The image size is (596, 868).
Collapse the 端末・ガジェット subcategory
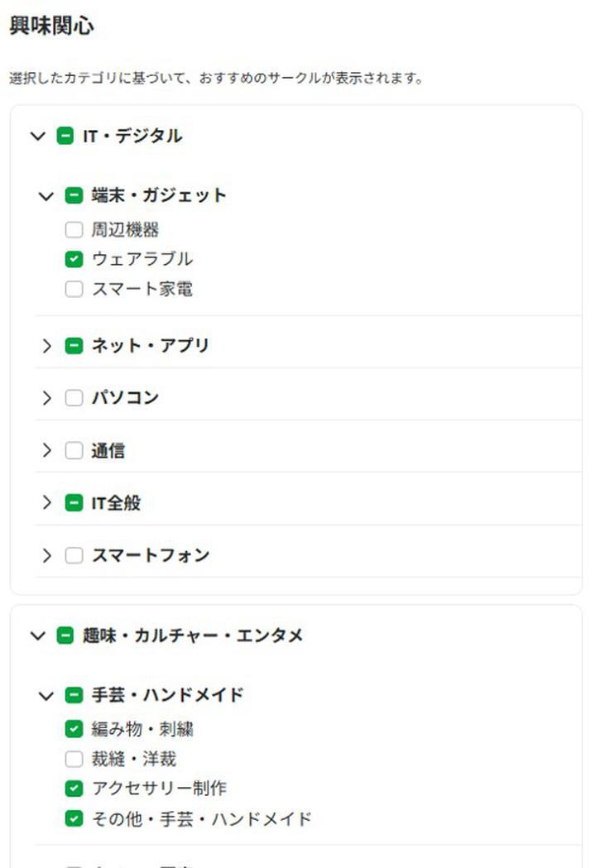tap(46, 196)
